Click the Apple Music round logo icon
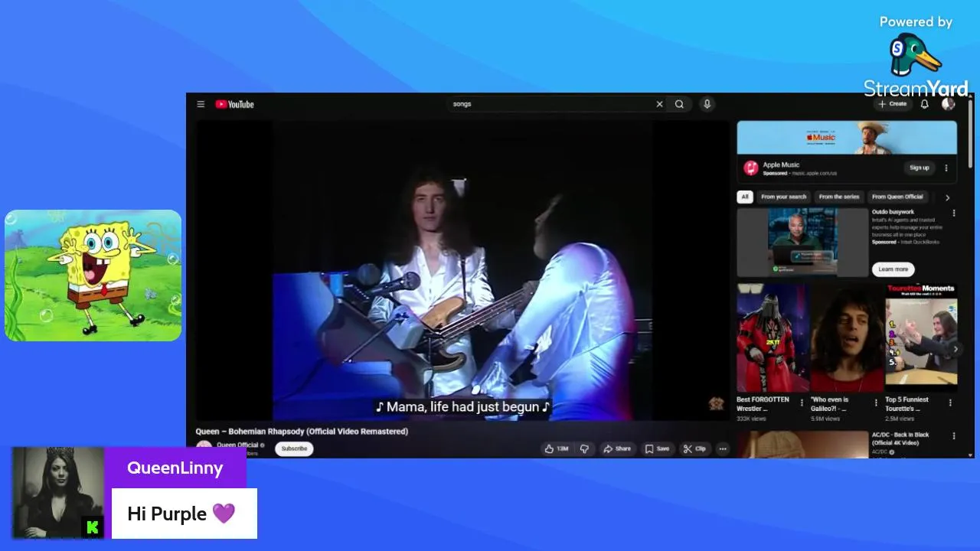 pyautogui.click(x=751, y=168)
